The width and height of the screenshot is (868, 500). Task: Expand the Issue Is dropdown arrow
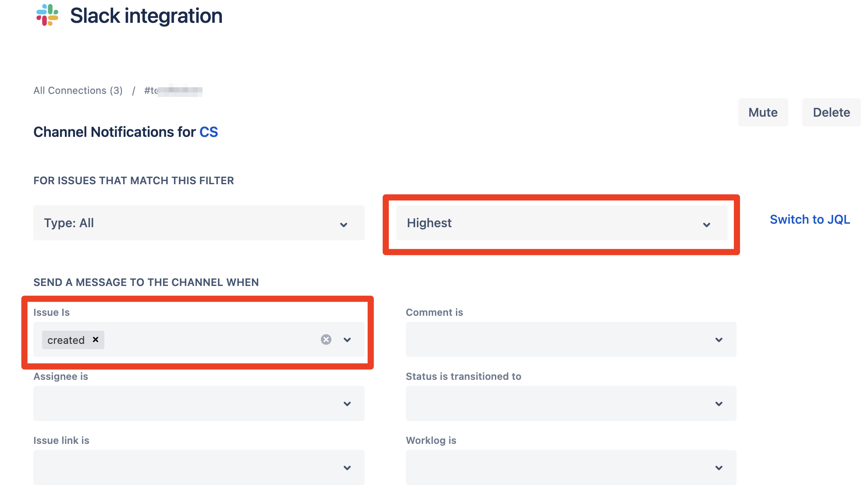pos(347,340)
